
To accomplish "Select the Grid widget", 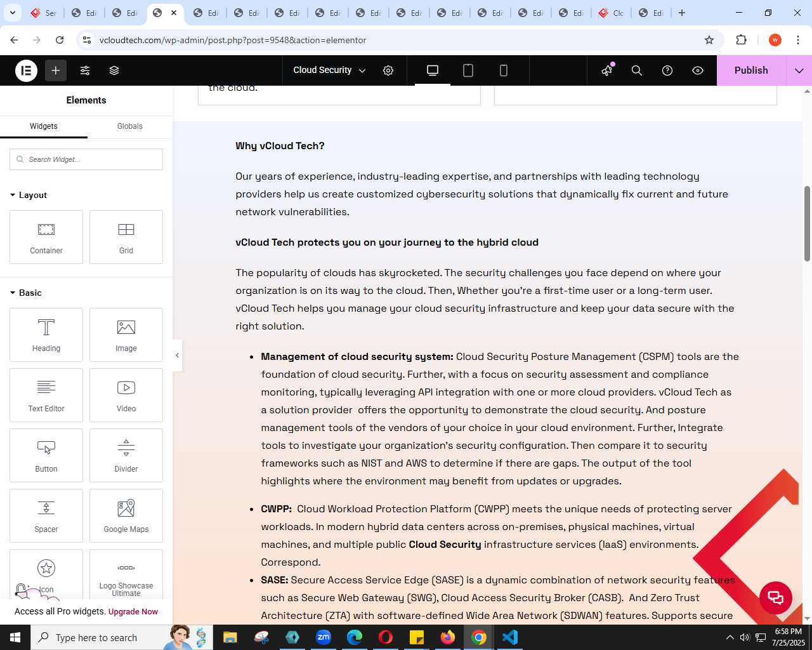I will (126, 237).
